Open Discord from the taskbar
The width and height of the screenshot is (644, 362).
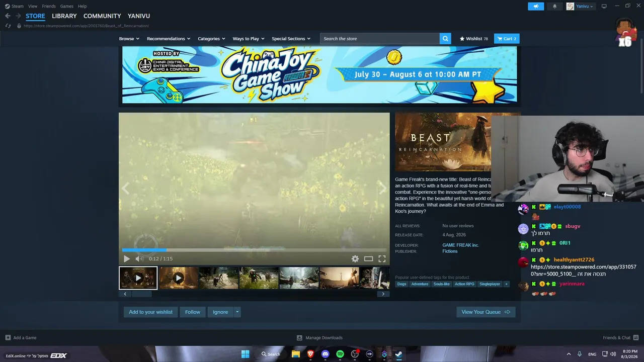325,354
